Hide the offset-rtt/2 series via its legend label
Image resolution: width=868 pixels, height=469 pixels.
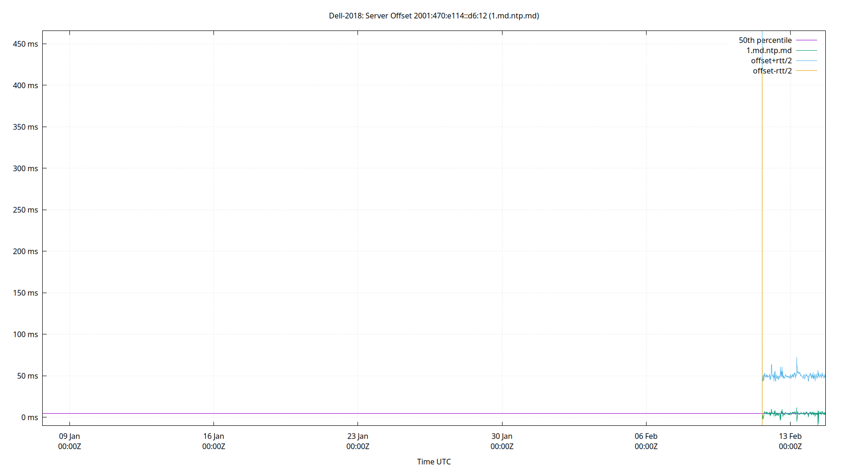point(771,70)
